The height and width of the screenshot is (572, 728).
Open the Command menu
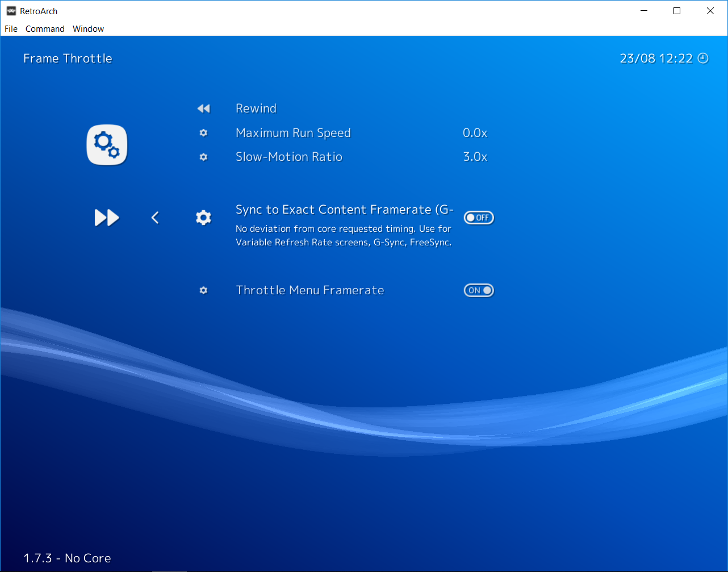(x=45, y=28)
